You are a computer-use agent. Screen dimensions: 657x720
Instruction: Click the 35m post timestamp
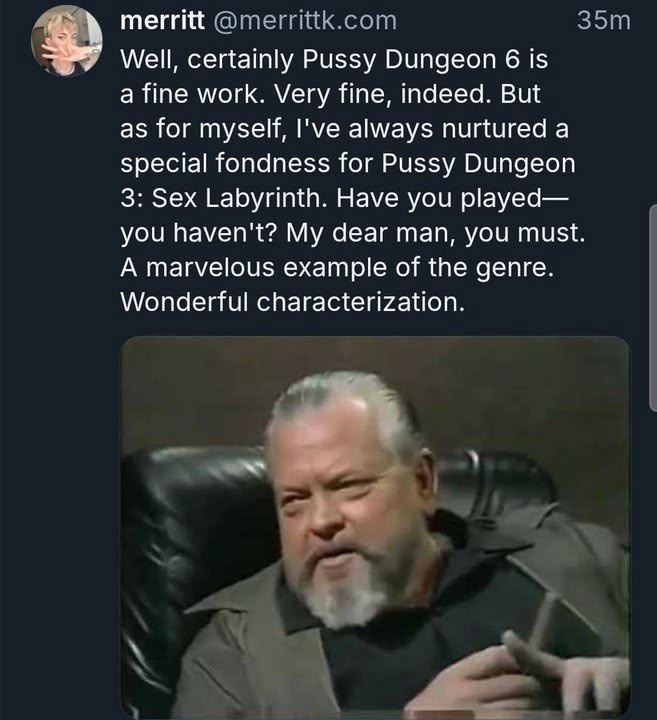pyautogui.click(x=604, y=21)
